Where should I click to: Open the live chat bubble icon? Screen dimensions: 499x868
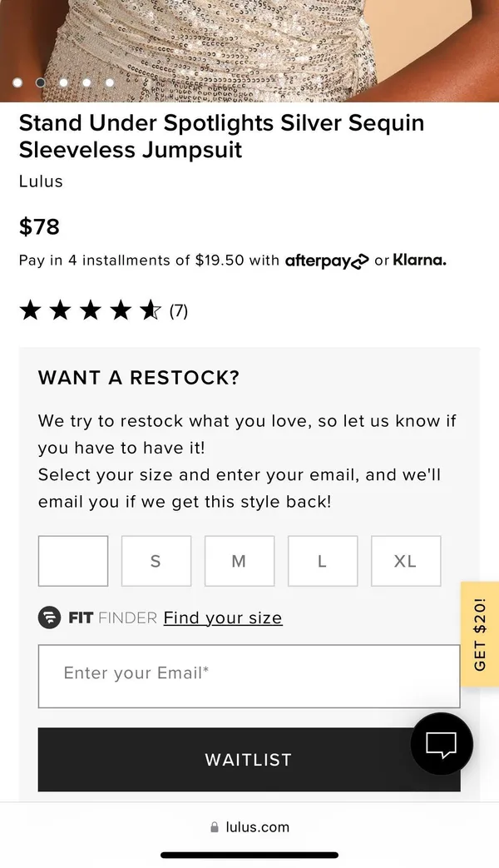[x=442, y=743]
